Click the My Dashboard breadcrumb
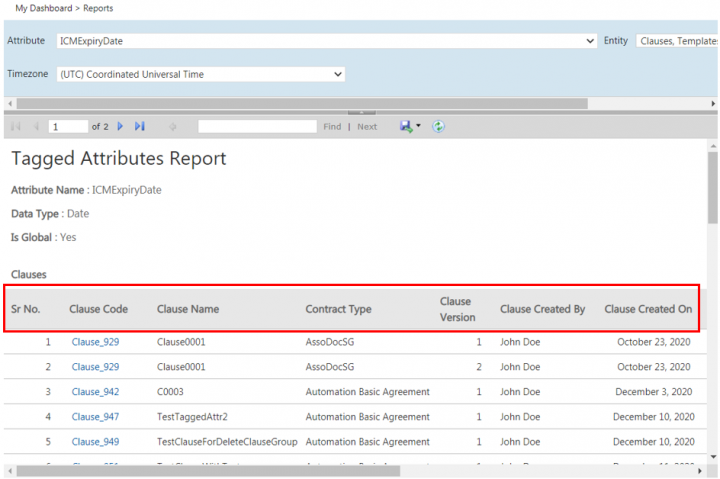The height and width of the screenshot is (479, 720). pyautogui.click(x=43, y=8)
